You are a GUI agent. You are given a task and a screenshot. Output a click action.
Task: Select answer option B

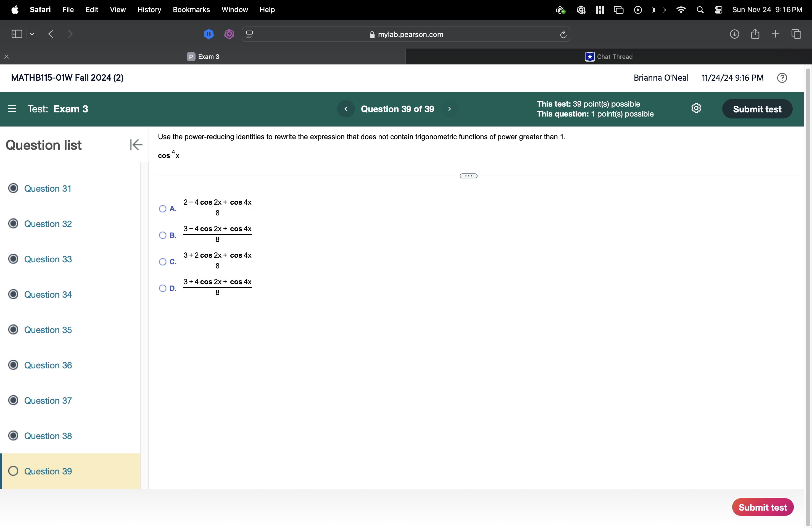pos(163,235)
